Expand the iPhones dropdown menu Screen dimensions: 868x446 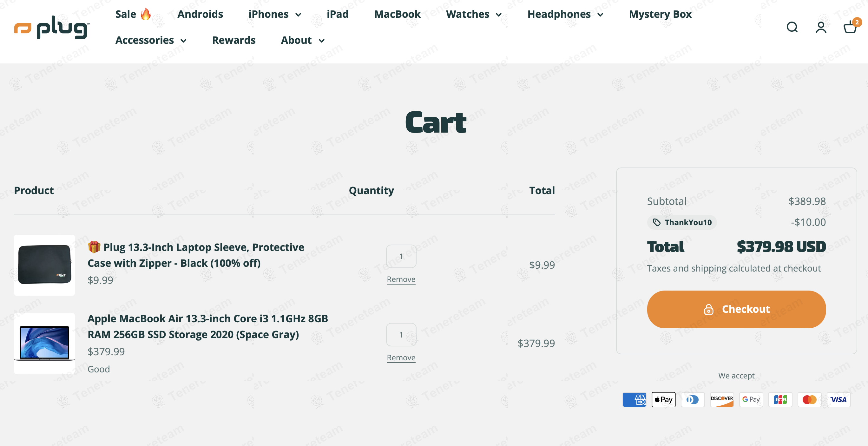point(275,14)
